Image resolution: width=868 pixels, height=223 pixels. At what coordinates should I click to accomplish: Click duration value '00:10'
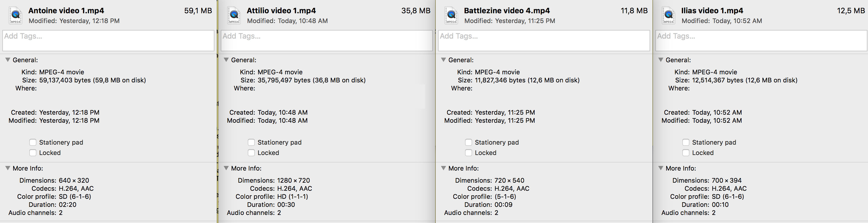click(720, 205)
